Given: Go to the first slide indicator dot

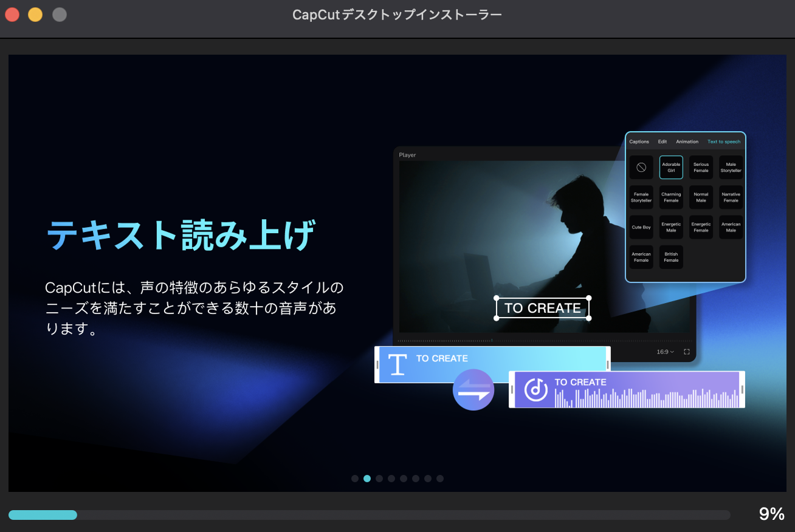Looking at the screenshot, I should point(355,479).
